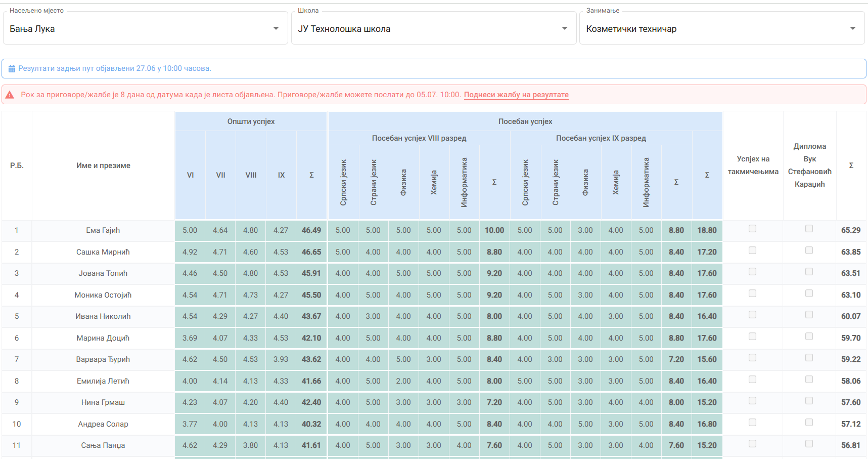Toggle competition success checkbox for Моника Остојић
Screen dimensions: 868x459
tap(752, 294)
